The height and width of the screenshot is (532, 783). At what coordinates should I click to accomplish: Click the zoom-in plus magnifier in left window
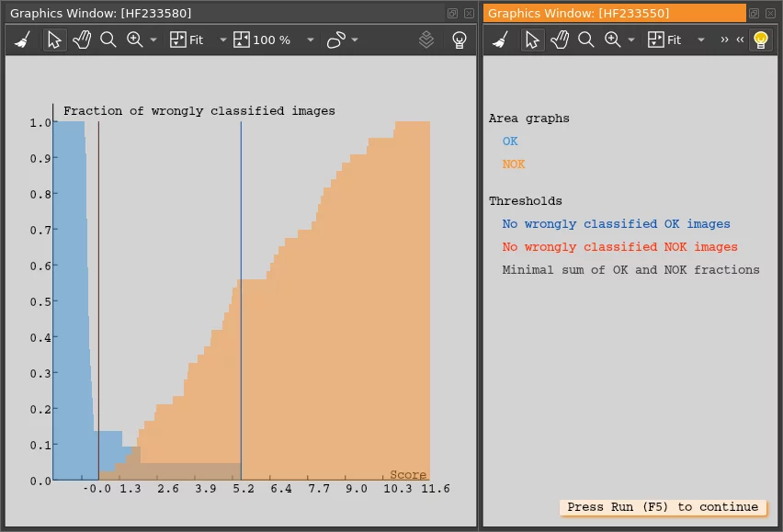[135, 40]
